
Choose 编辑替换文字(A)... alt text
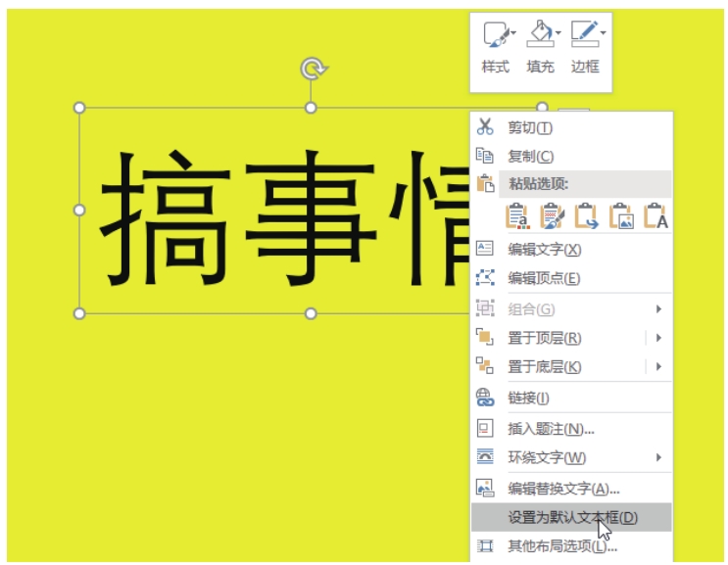pyautogui.click(x=572, y=488)
